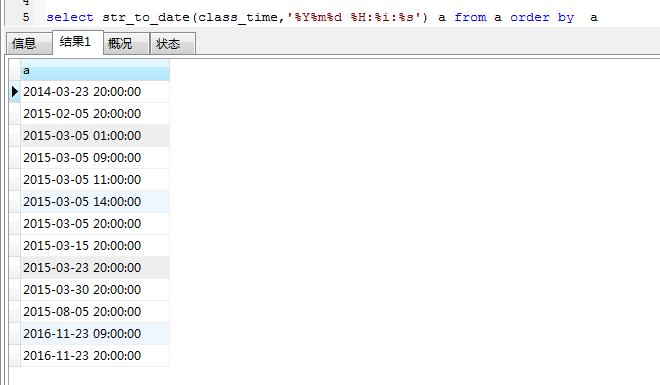Select cell 2015-08-05 20:00:00

(95, 311)
